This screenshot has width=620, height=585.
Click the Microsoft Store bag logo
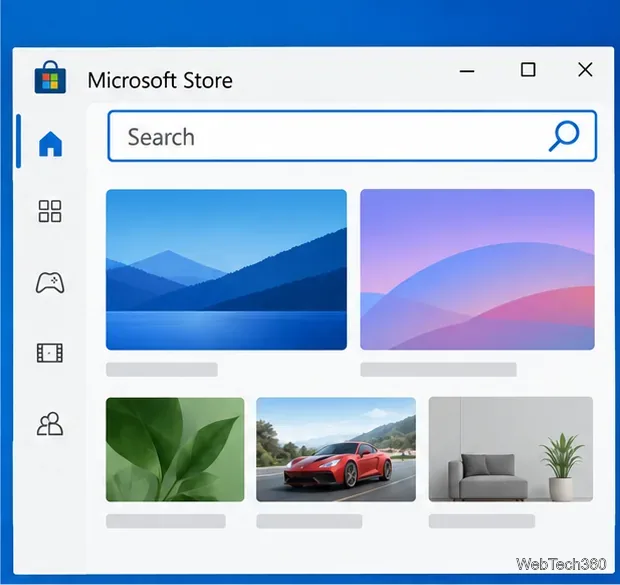50,78
